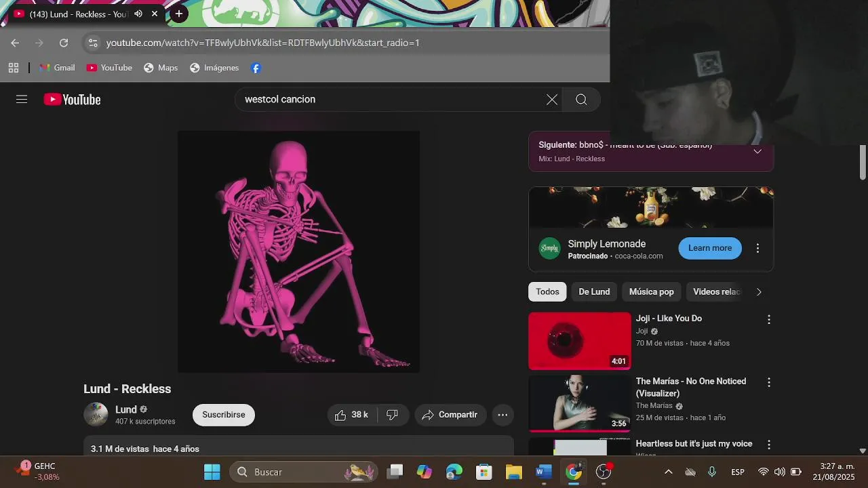The image size is (868, 488).
Task: Open OBS Studio from the taskbar
Action: (604, 472)
